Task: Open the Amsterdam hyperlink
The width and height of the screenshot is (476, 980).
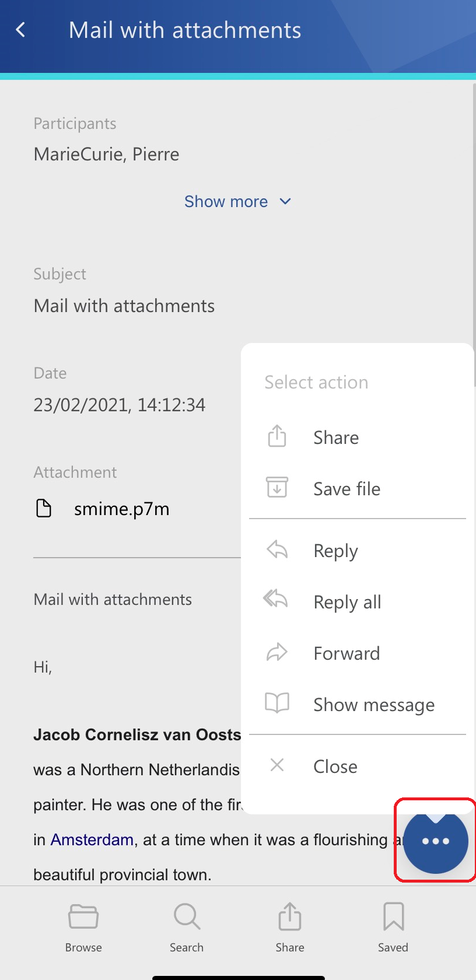Action: (92, 839)
